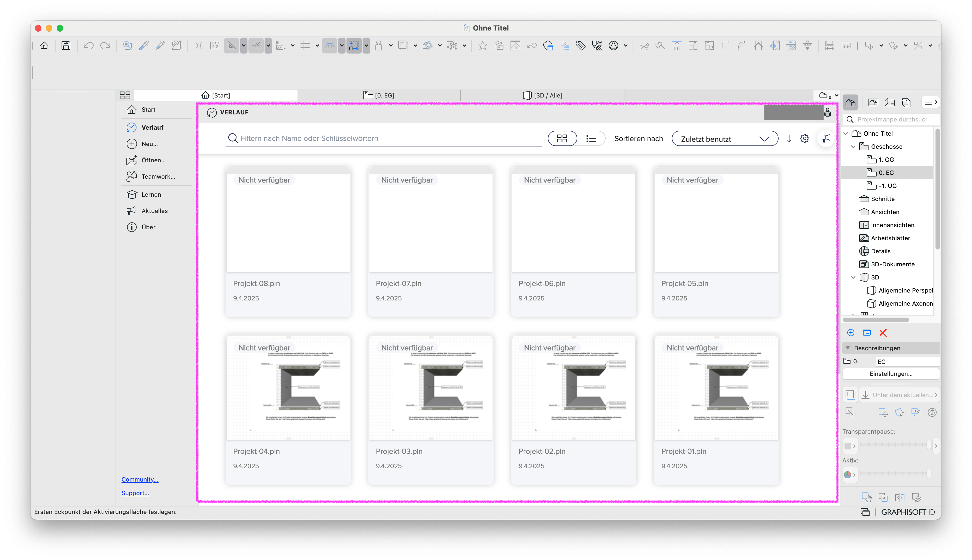Click the View Map icon in navigator header
The height and width of the screenshot is (560, 972).
[873, 102]
